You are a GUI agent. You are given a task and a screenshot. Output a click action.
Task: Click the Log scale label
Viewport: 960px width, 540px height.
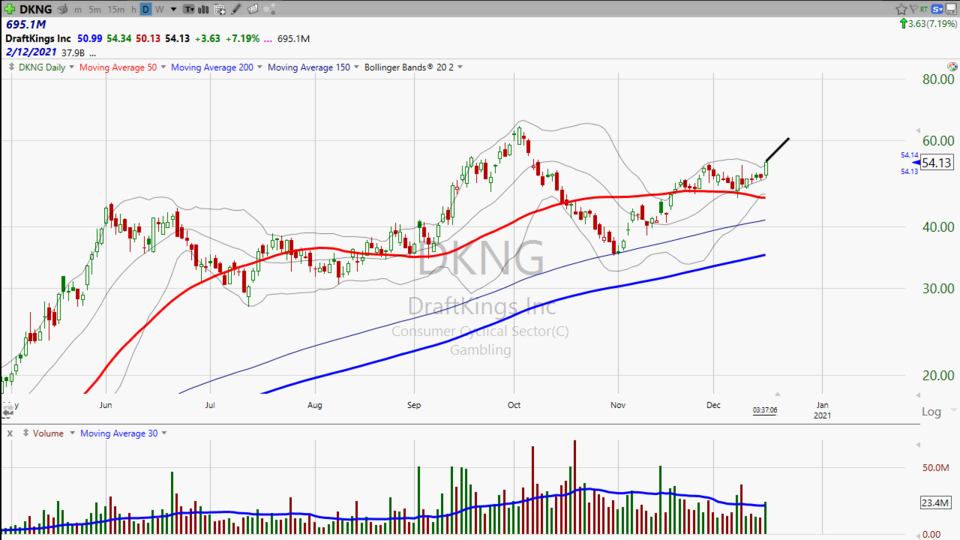pos(931,411)
